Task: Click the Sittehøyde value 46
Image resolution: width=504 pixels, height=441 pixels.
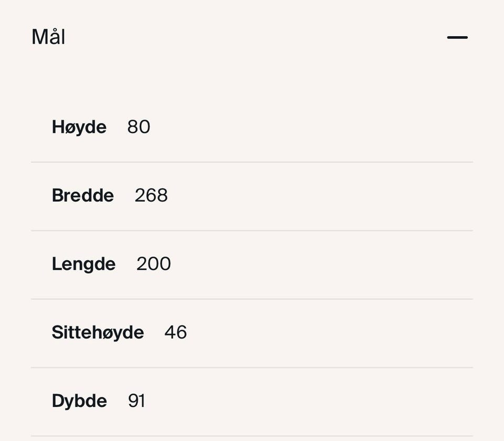Action: 175,332
